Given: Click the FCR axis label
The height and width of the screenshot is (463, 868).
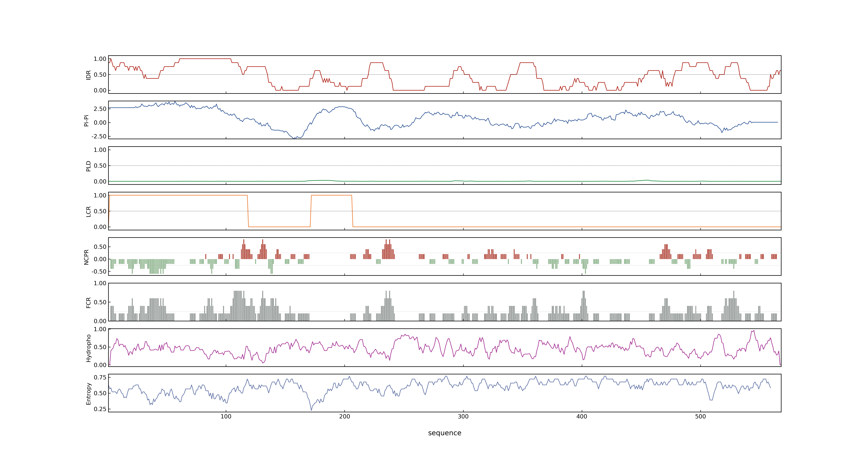Looking at the screenshot, I should [88, 302].
